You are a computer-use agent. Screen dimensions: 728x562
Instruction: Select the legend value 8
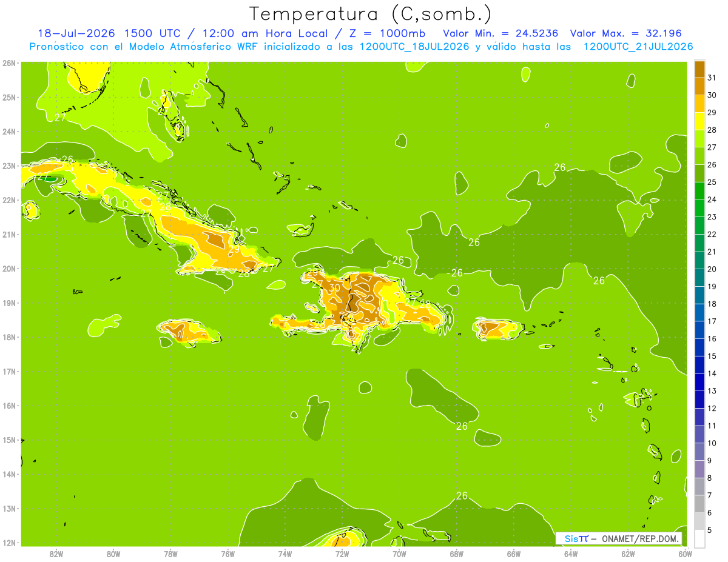pyautogui.click(x=710, y=478)
